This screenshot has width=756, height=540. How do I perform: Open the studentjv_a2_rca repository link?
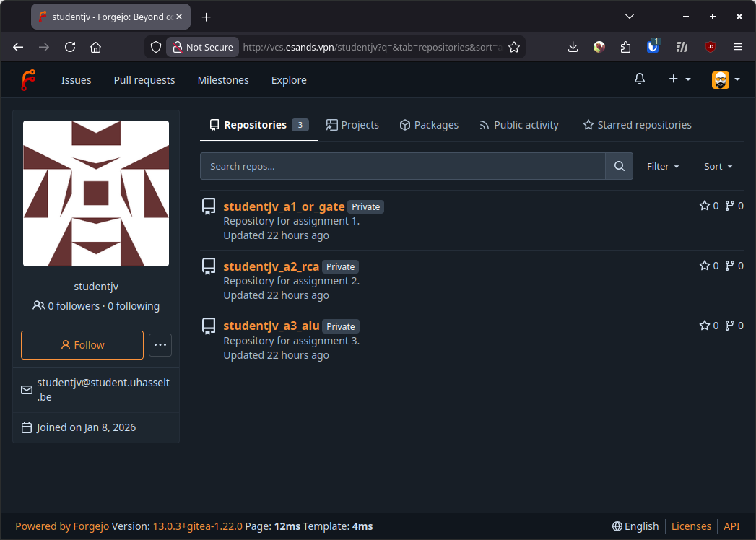[x=271, y=266]
